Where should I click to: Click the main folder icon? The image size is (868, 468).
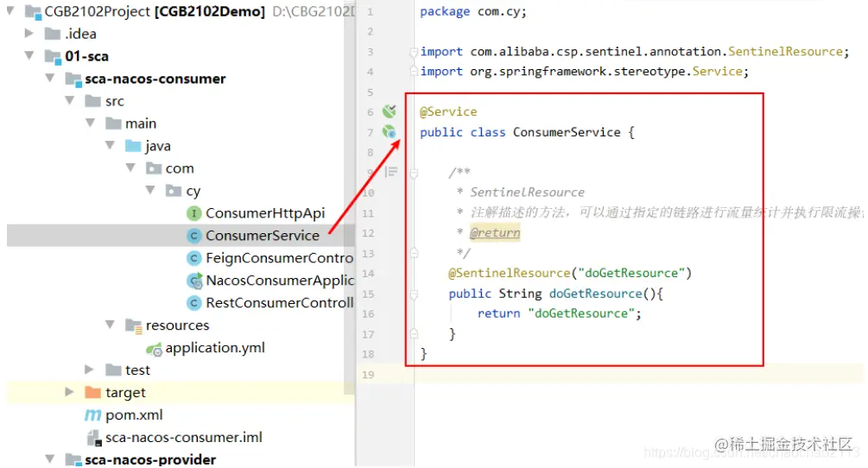point(113,123)
